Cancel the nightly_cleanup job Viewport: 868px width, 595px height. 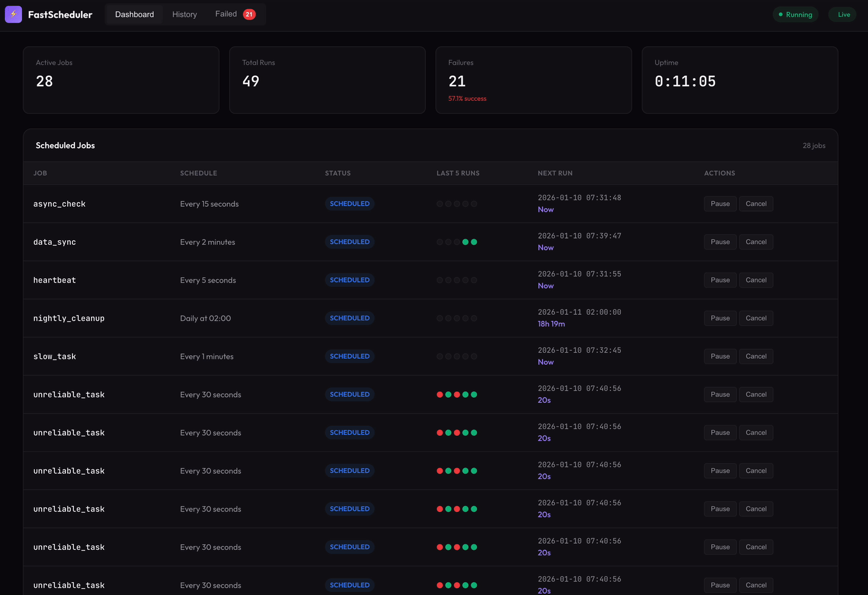point(756,318)
